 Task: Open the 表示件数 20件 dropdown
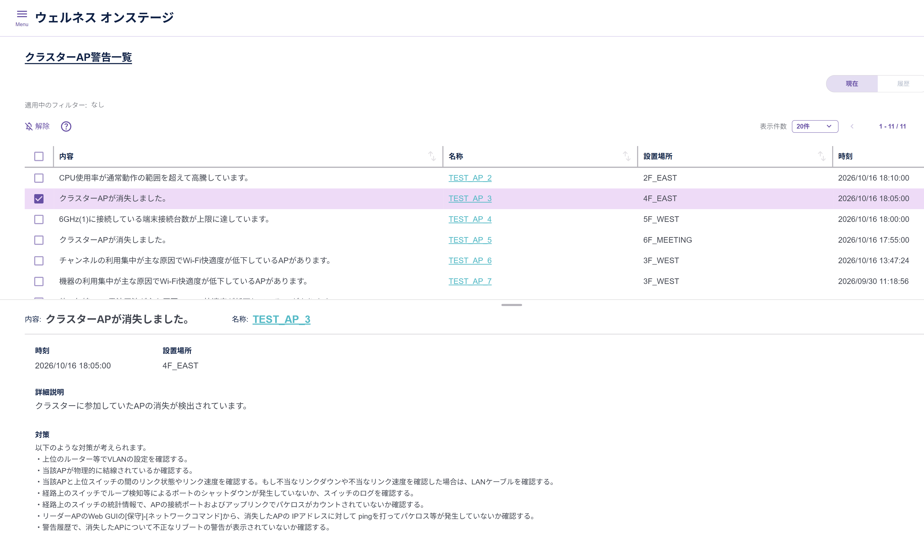click(815, 126)
